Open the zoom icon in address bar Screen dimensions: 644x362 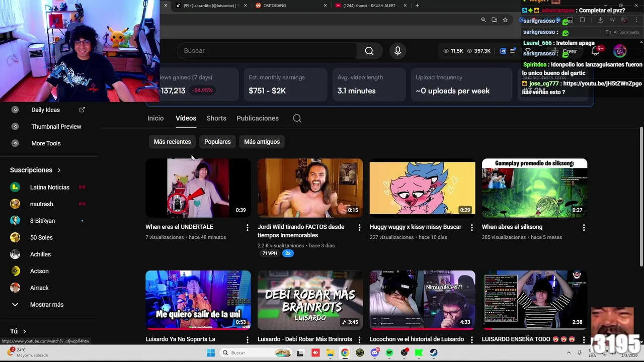(483, 20)
